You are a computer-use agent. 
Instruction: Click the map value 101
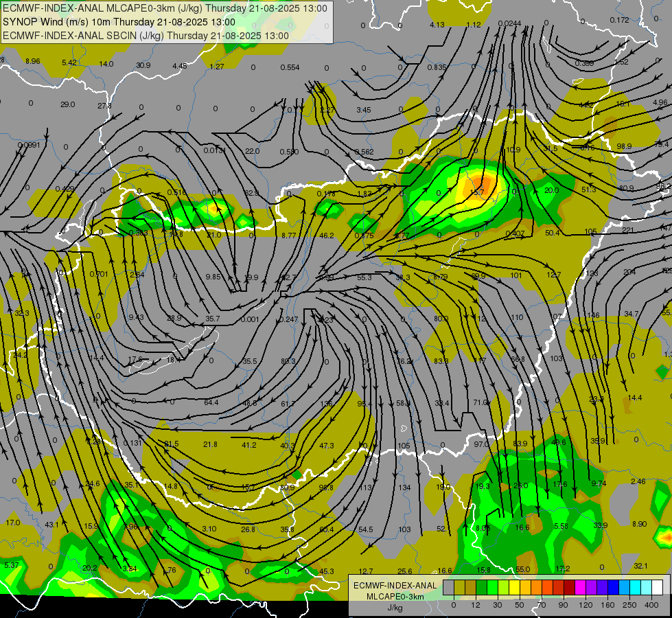pos(516,275)
